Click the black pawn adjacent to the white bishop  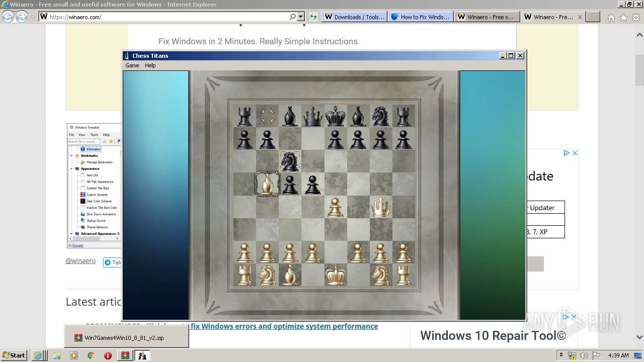pos(290,184)
